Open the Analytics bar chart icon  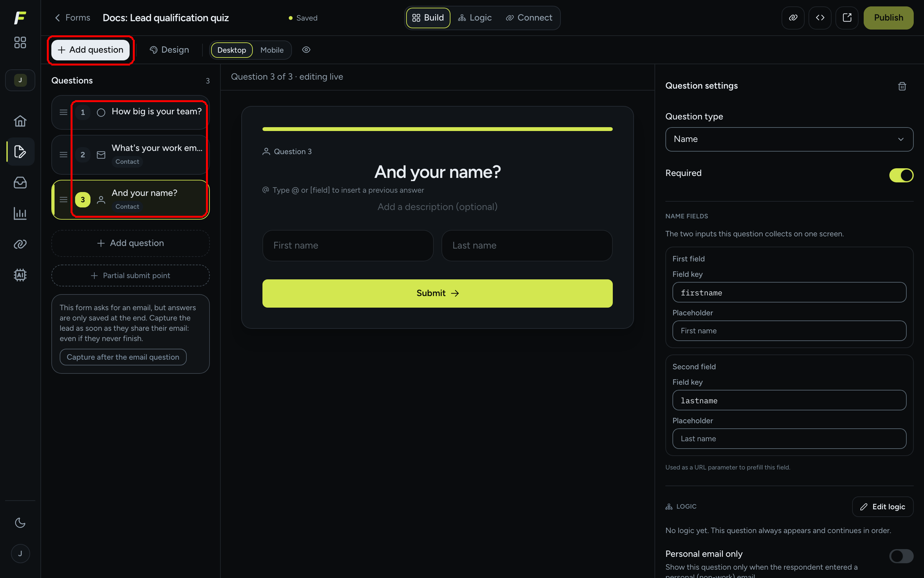[20, 213]
